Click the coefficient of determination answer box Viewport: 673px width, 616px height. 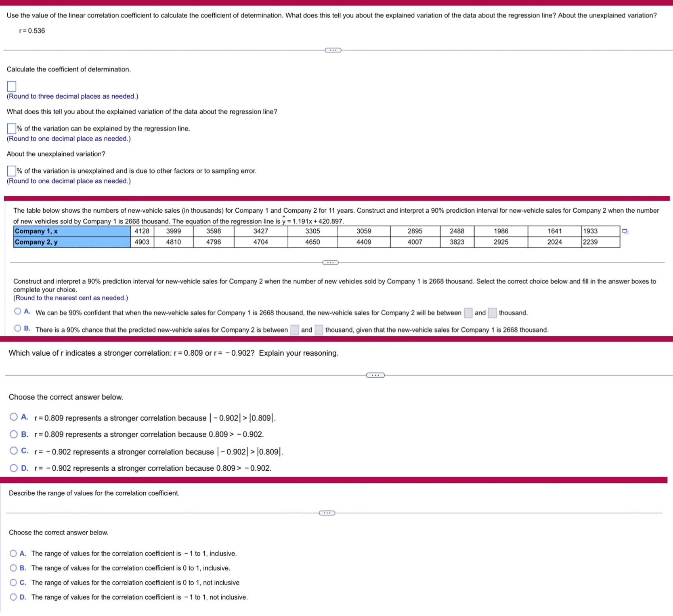[x=12, y=86]
